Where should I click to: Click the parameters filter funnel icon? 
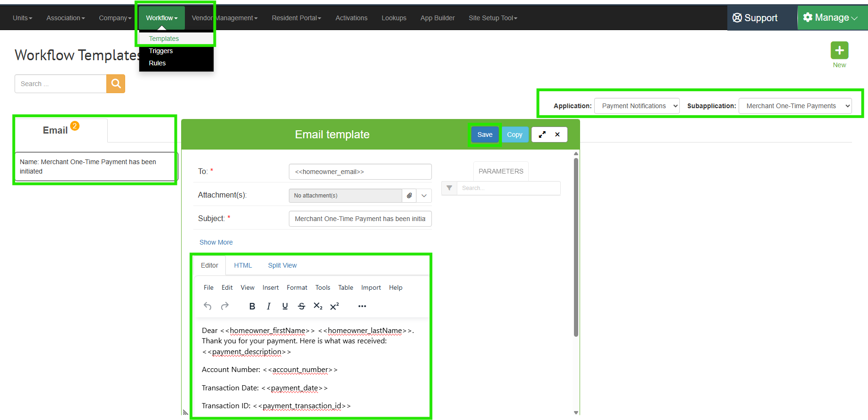point(449,188)
